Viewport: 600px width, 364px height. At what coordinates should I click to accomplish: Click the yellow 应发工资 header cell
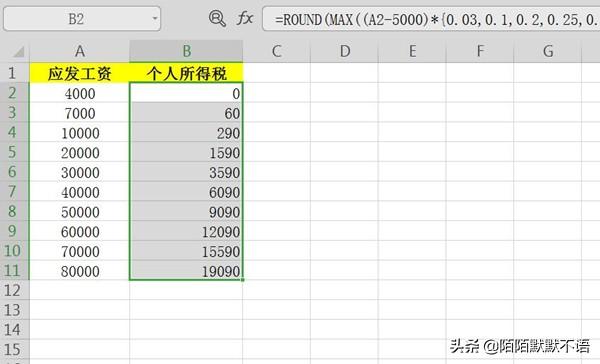pos(80,72)
